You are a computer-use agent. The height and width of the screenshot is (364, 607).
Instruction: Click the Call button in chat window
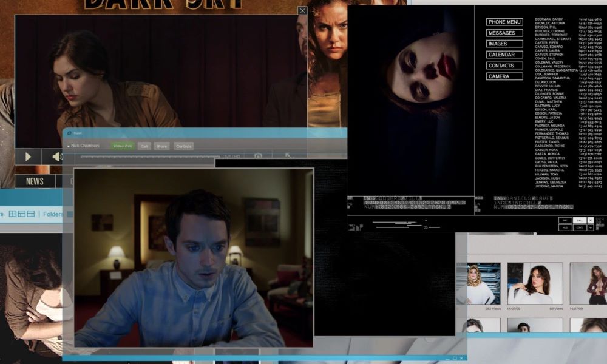point(144,146)
